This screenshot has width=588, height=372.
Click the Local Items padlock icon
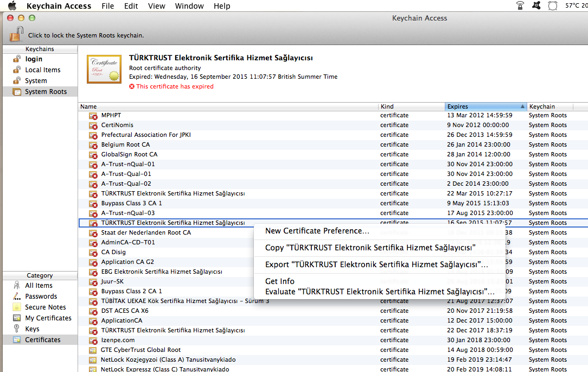click(x=17, y=70)
